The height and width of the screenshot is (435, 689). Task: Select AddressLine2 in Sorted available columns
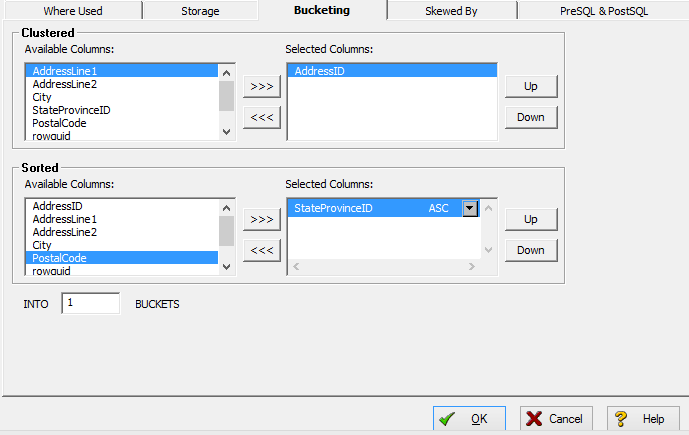click(x=122, y=232)
